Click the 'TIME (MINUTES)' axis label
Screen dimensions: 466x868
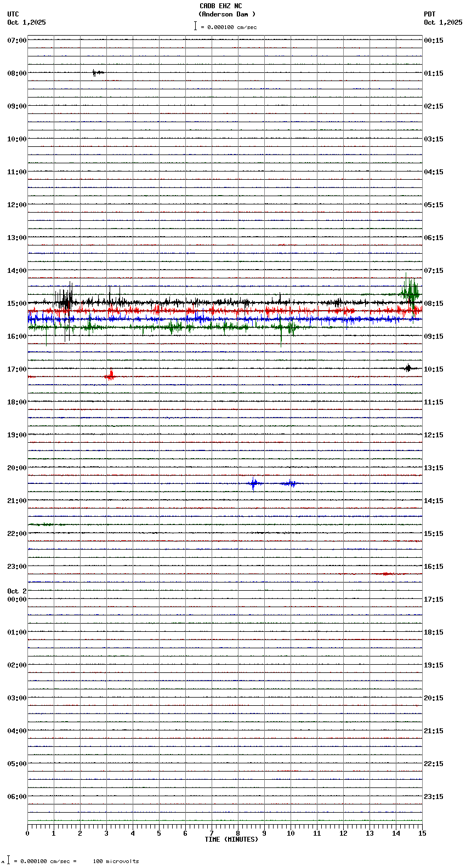231,840
